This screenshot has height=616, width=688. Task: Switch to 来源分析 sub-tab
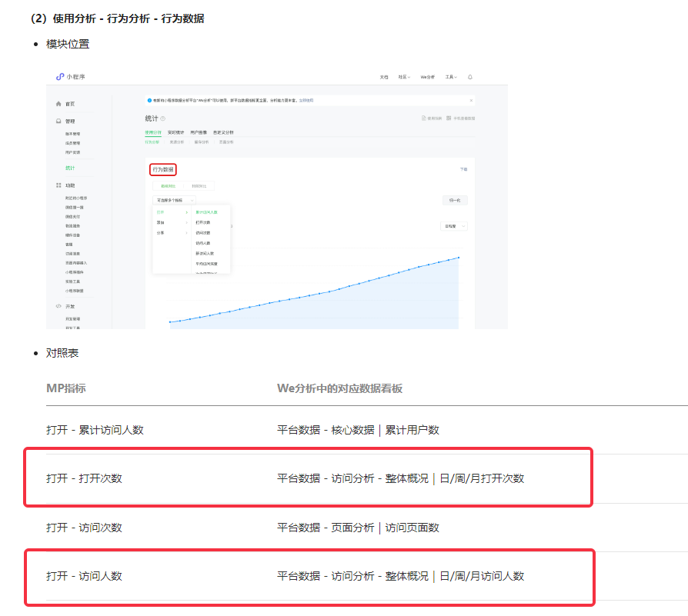coord(177,142)
